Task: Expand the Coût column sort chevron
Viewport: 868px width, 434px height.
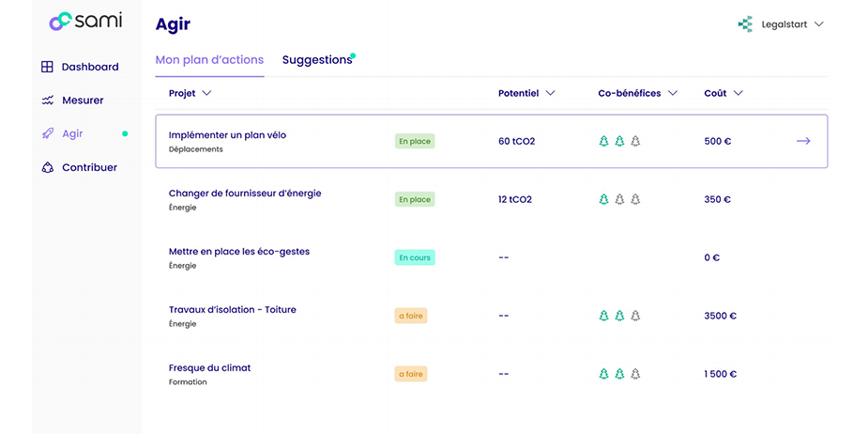Action: [x=739, y=93]
